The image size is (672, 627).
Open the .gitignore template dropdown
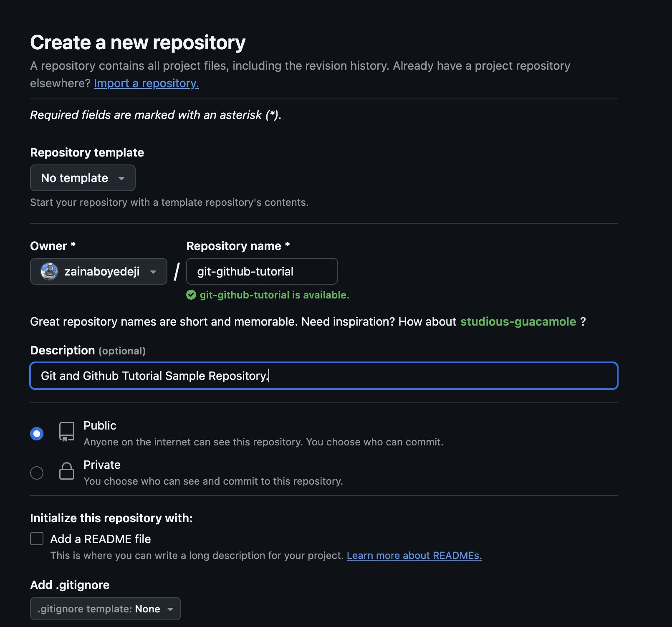(106, 609)
